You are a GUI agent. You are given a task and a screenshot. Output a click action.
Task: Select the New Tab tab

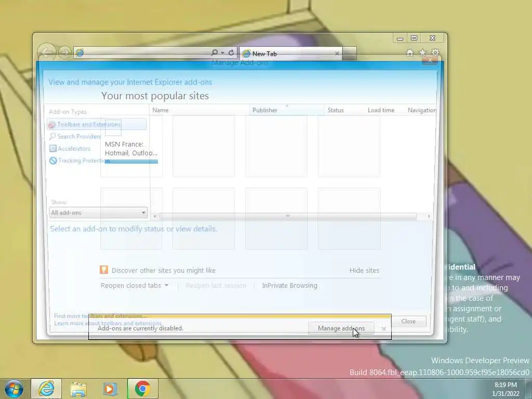pyautogui.click(x=291, y=54)
